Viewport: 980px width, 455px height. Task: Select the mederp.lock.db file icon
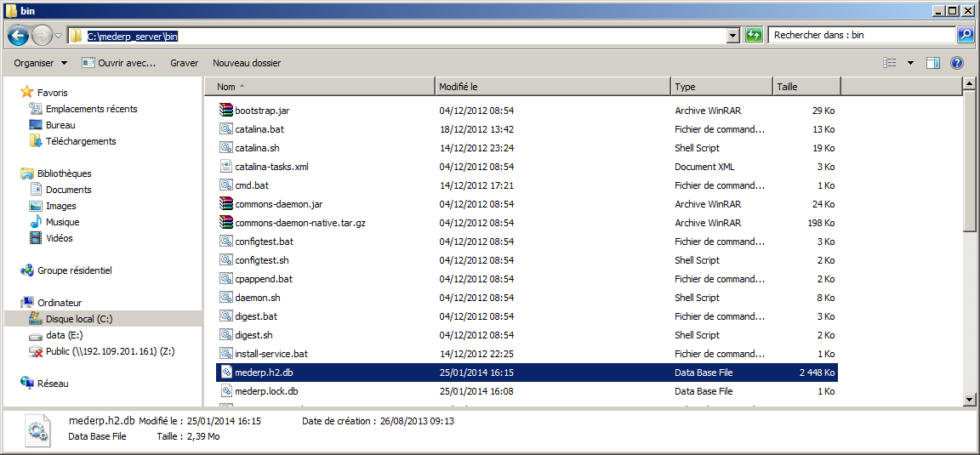coord(225,391)
